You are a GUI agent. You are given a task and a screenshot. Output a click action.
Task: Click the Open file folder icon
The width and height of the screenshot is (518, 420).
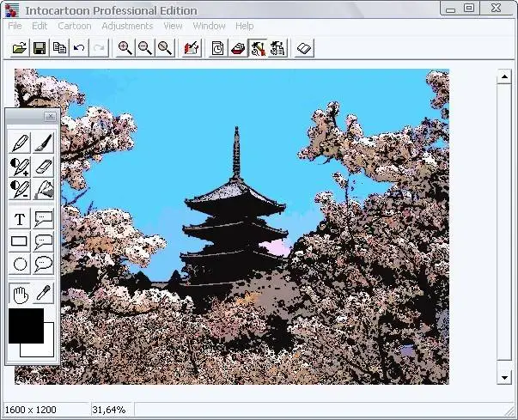click(x=20, y=48)
